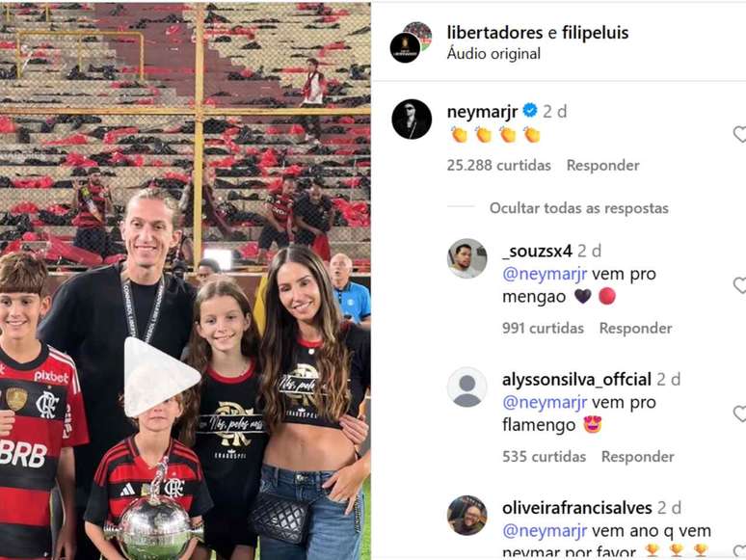
Task: Like neymarjr's clapping comment
Action: point(739,134)
